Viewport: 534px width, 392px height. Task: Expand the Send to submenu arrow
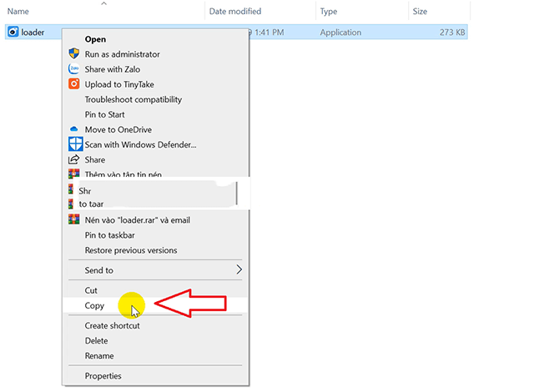pyautogui.click(x=239, y=270)
